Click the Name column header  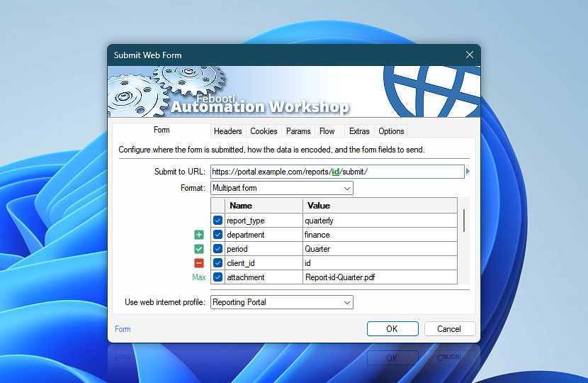264,206
